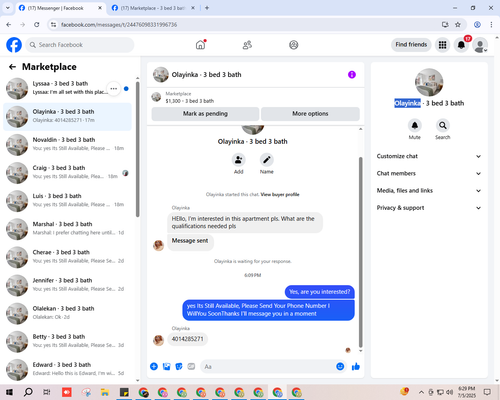This screenshot has height=400, width=500.
Task: Open Betty - 3 bed 3 bath conversation
Action: tap(67, 342)
